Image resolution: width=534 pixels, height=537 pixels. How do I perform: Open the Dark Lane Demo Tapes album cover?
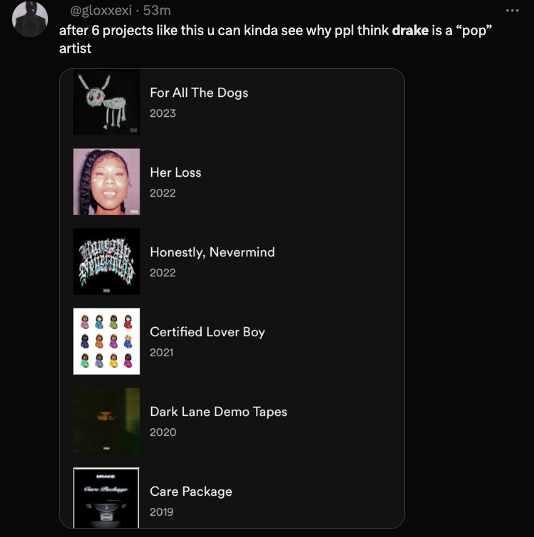107,421
